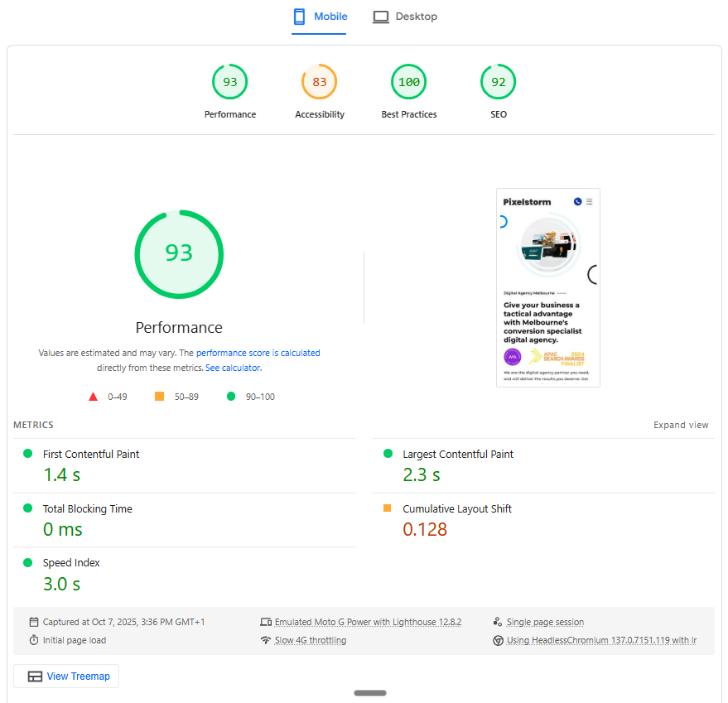
Task: Click the View Treemap button
Action: [65, 676]
